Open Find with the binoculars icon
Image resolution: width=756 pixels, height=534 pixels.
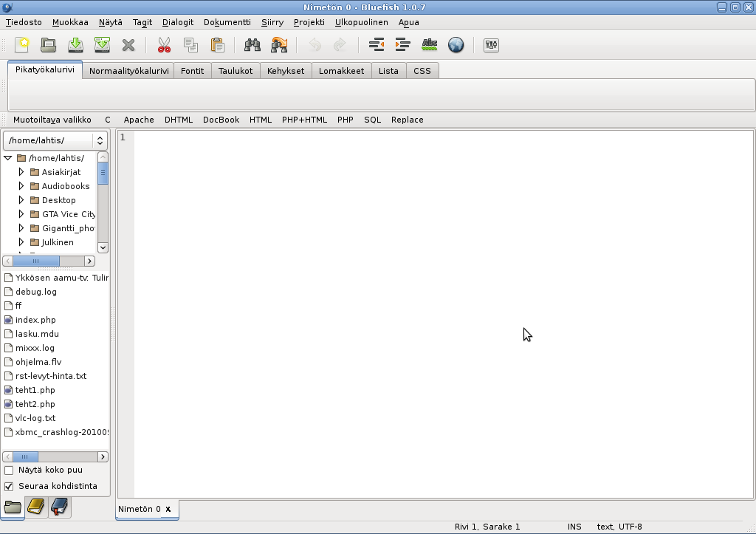[x=252, y=45]
